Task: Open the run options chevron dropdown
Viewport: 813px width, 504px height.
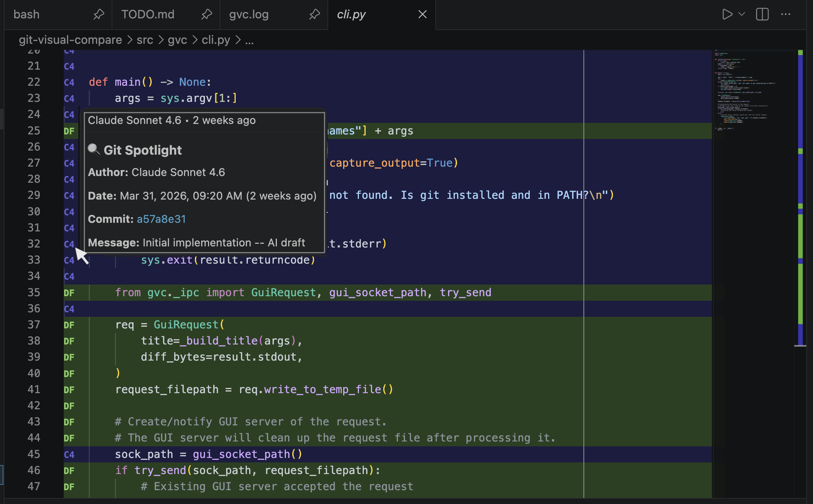Action: (x=742, y=14)
